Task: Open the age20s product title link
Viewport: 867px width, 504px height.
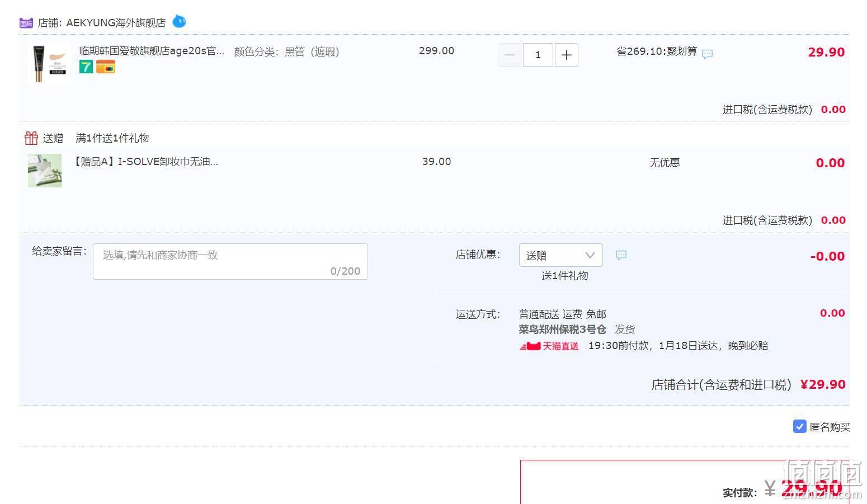Action: pyautogui.click(x=152, y=51)
